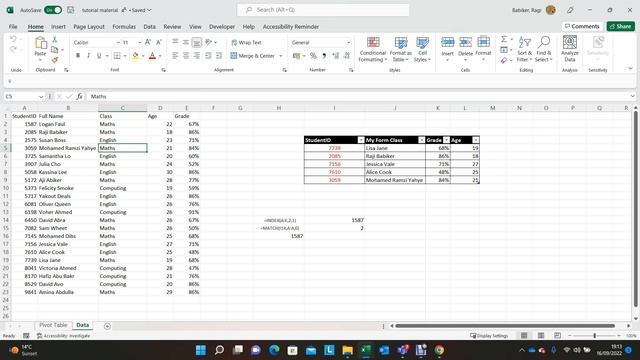Toggle Italic formatting

[88, 56]
